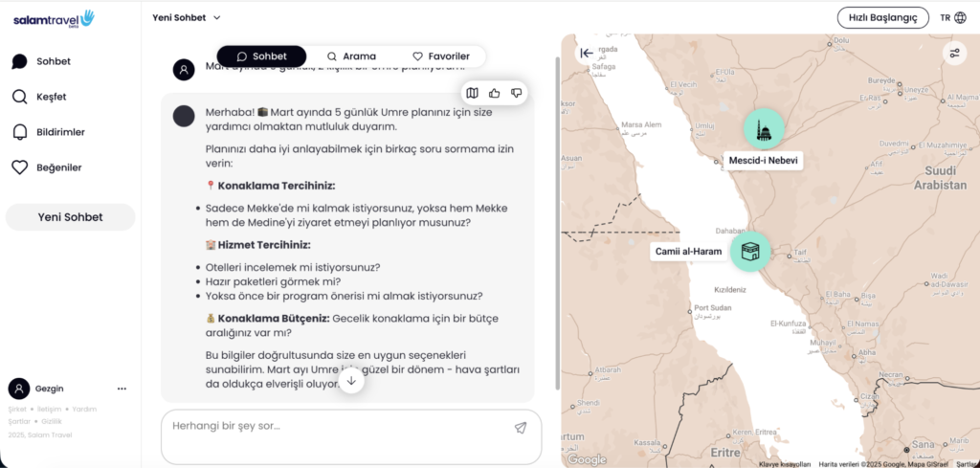Screen dimensions: 980x468
Task: Click the Mescid-i Nebevi mosque map marker
Action: [764, 129]
